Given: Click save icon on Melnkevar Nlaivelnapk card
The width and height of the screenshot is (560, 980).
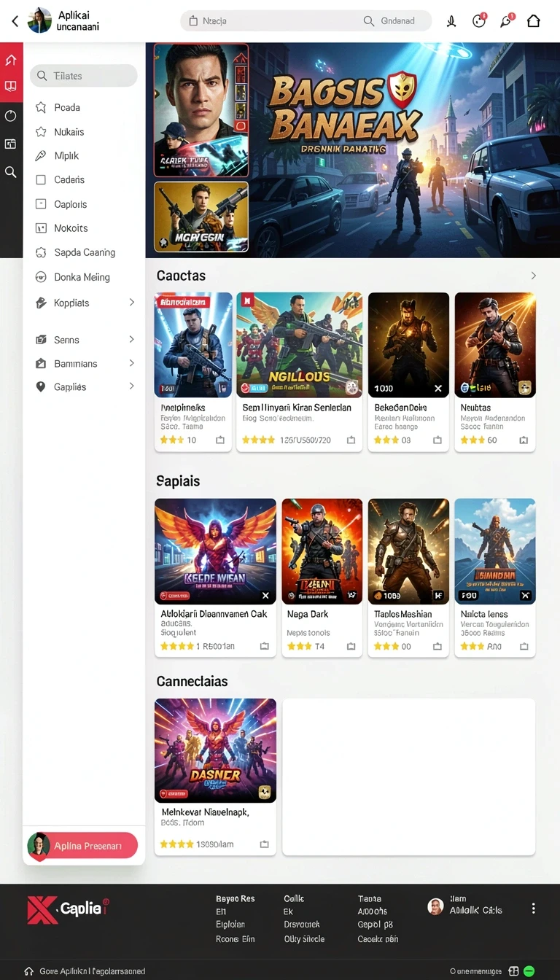Looking at the screenshot, I should click(x=264, y=844).
